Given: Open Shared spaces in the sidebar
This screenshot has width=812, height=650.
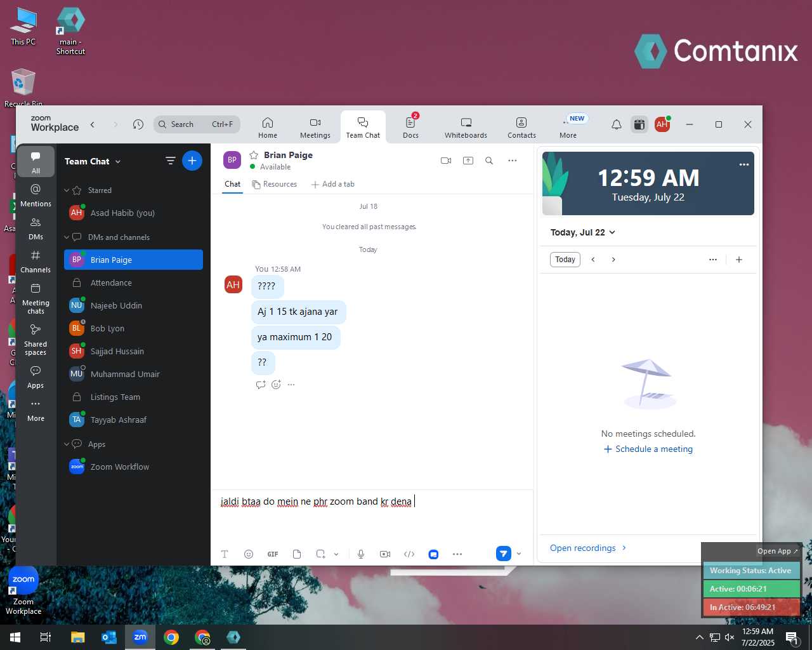Looking at the screenshot, I should 36,340.
